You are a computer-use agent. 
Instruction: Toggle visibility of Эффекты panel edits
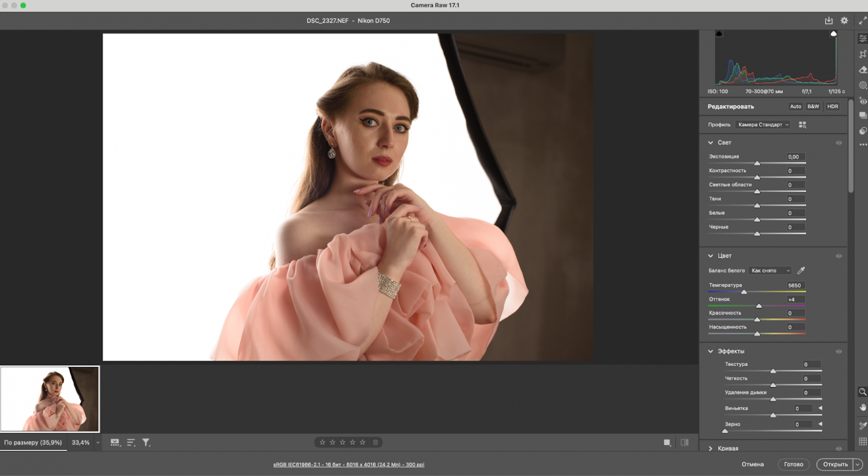[x=839, y=351]
